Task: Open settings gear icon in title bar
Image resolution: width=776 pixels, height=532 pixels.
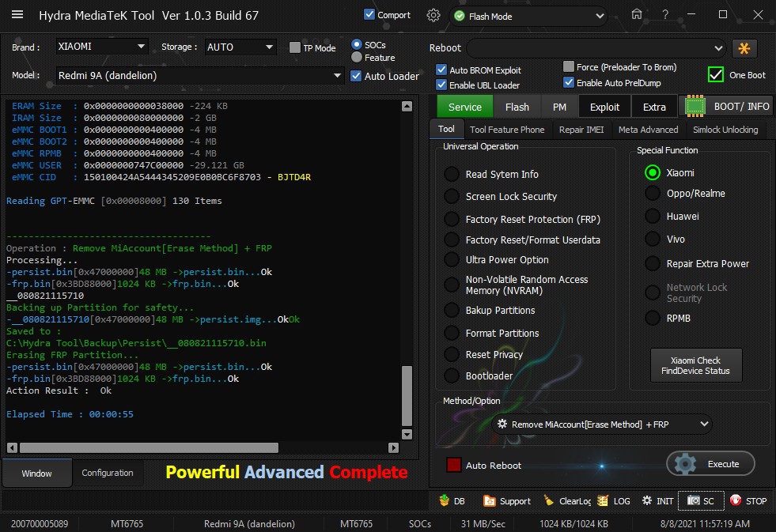Action: click(433, 15)
